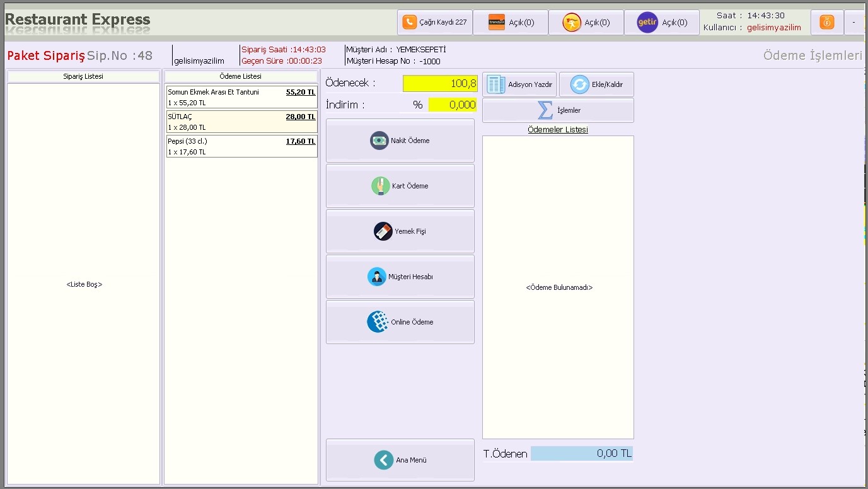Click the Adisyon document icon
Viewport: 868px width, 489px height.
(x=496, y=84)
